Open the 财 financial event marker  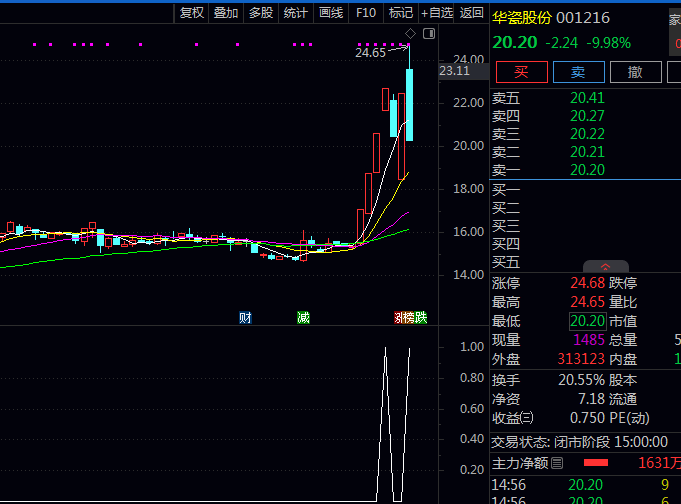click(x=245, y=318)
